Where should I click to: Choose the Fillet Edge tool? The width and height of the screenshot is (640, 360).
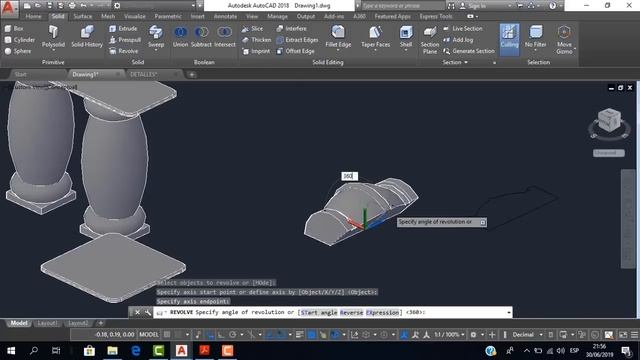[x=338, y=38]
